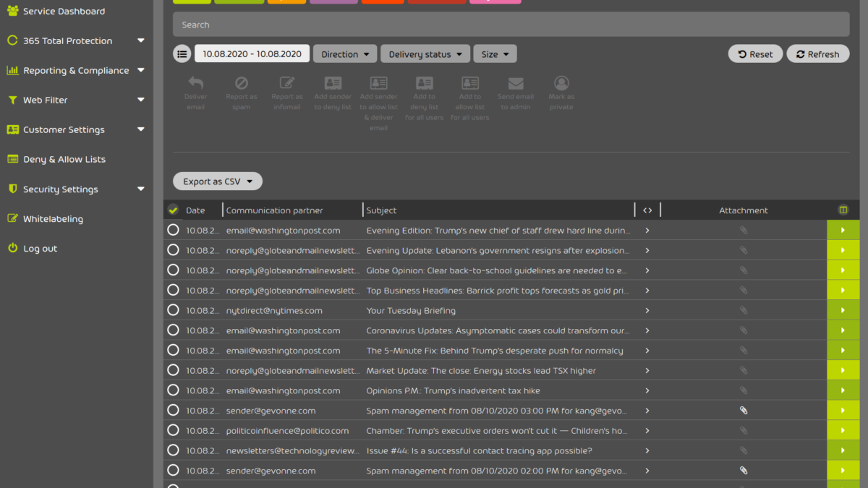Open the Delivery status dropdown

pos(425,54)
